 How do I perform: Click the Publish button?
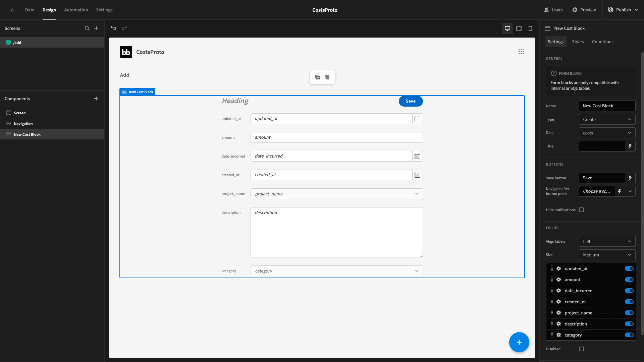623,10
